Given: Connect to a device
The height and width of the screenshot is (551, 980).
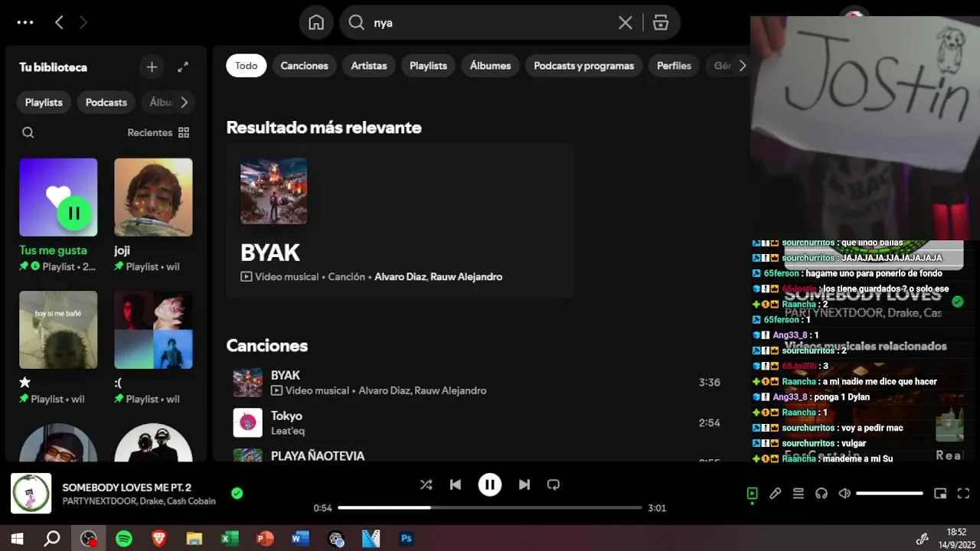Looking at the screenshot, I should pyautogui.click(x=822, y=494).
